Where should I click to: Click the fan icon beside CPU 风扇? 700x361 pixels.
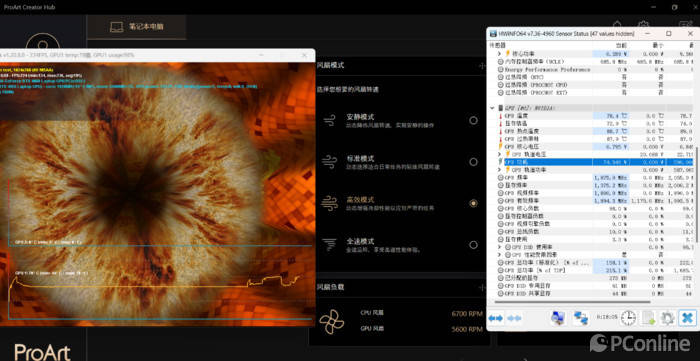[332, 321]
